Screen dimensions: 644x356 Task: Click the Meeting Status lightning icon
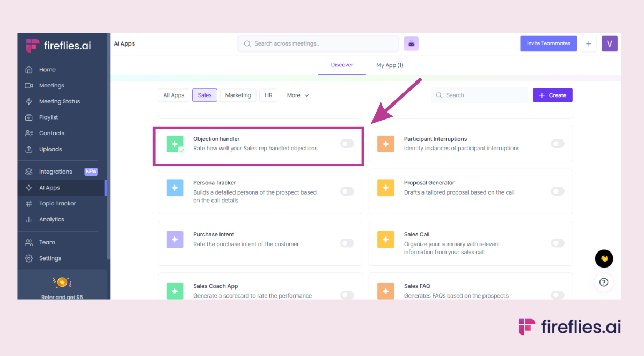point(29,102)
